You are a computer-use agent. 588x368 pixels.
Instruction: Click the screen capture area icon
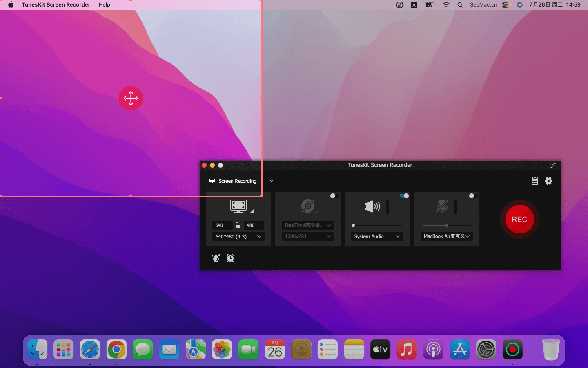tap(238, 206)
